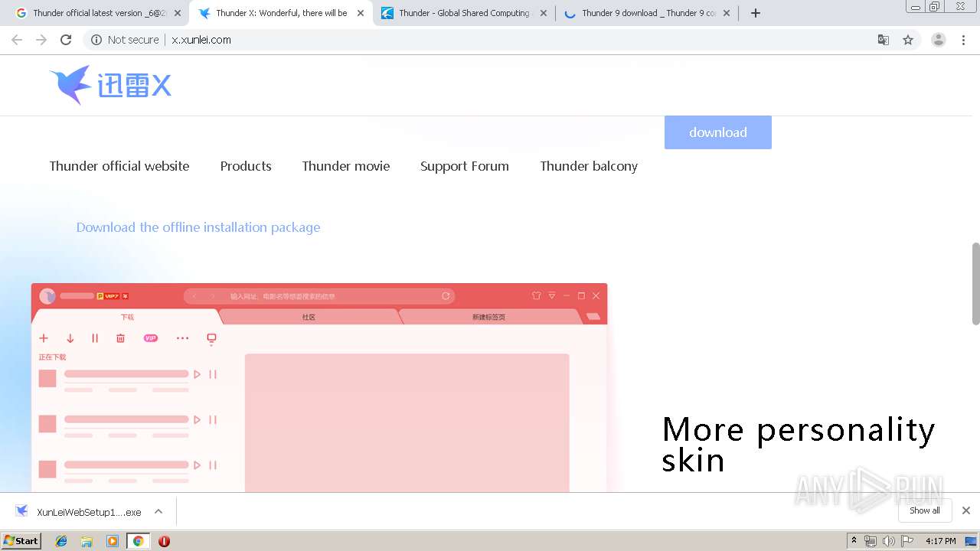Click Download the offline installation package
The height and width of the screenshot is (551, 980).
198,227
